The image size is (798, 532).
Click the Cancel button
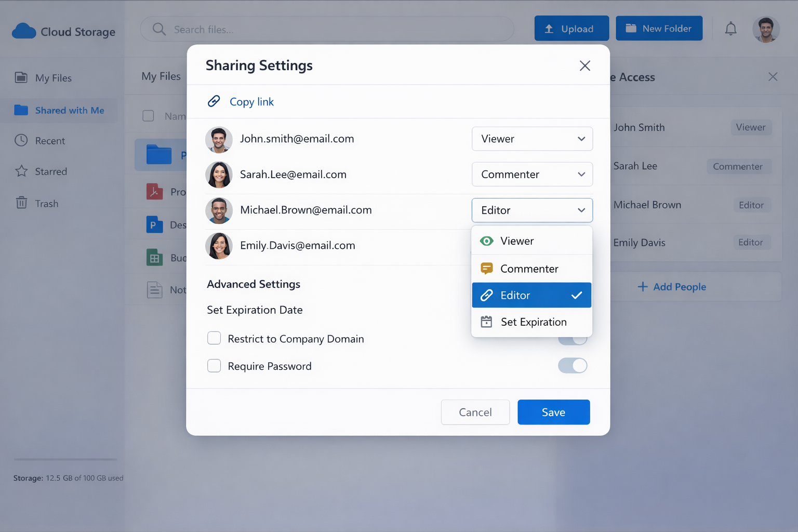475,412
